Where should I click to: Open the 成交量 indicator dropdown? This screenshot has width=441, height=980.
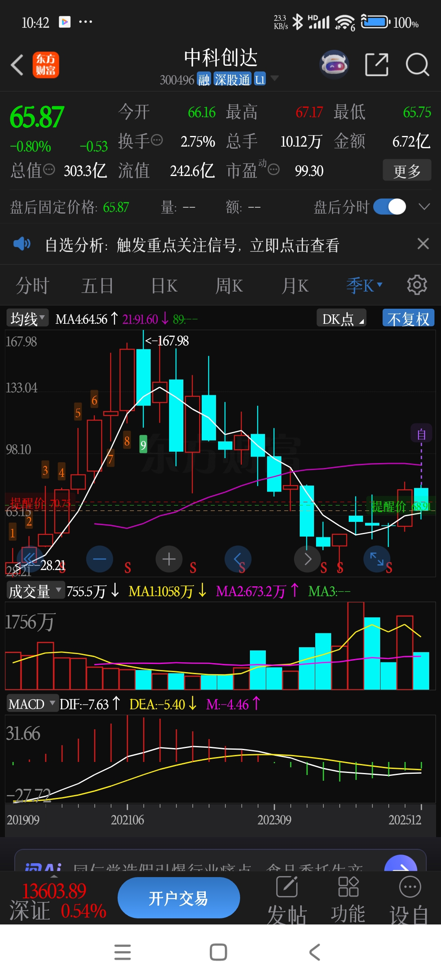[36, 591]
